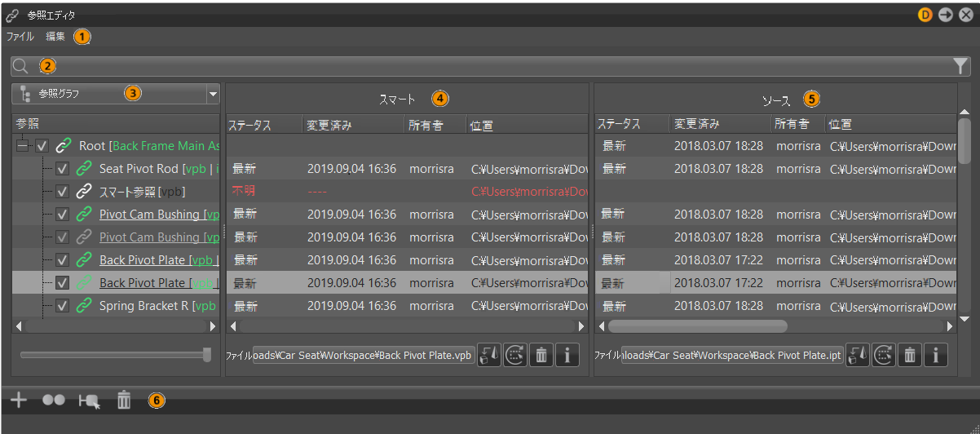This screenshot has height=434, width=980.
Task: Toggle checkbox of greyed-out Pivot Cam Bushing
Action: 62,237
